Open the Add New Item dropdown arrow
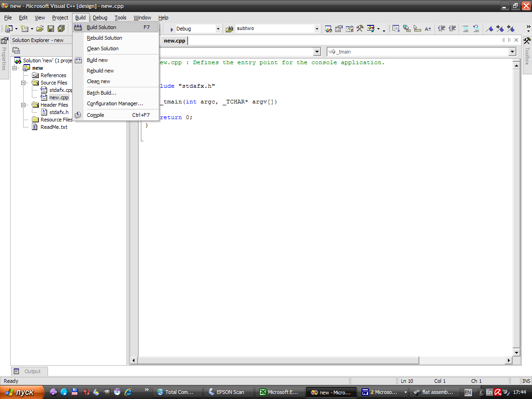 (32, 29)
